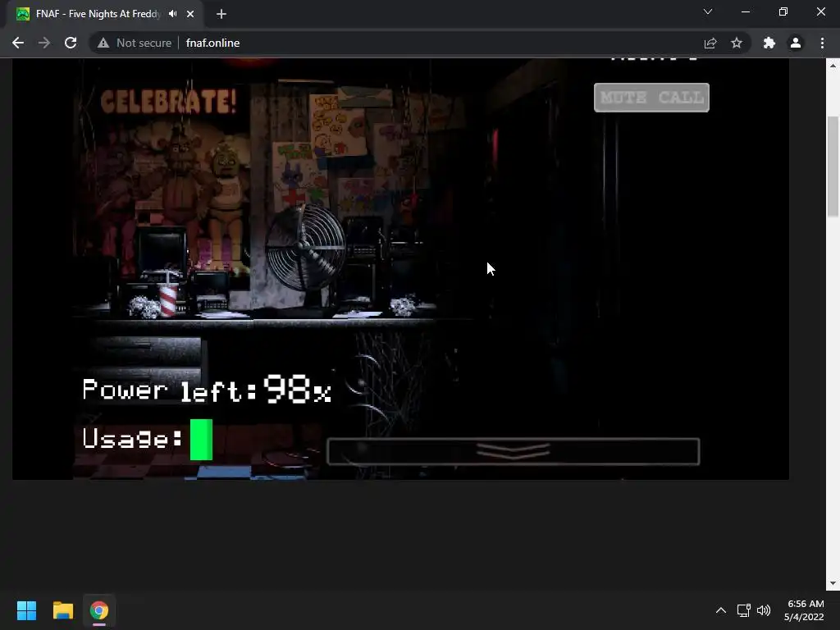Image resolution: width=840 pixels, height=630 pixels.
Task: Open the network status tray icon
Action: click(x=743, y=610)
